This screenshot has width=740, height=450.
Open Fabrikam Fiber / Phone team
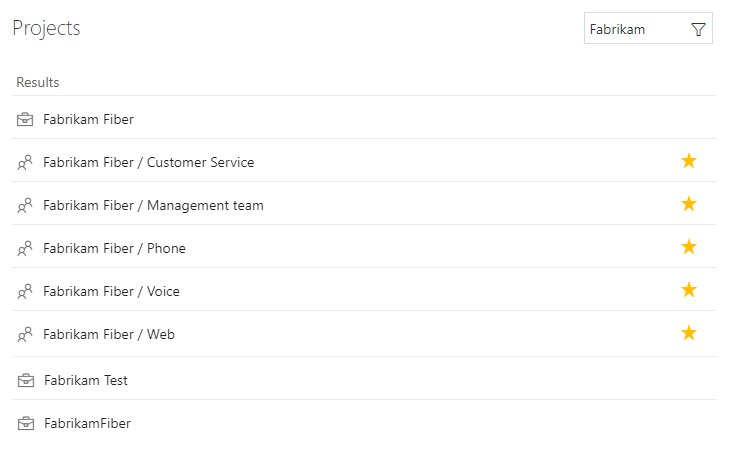pyautogui.click(x=114, y=248)
